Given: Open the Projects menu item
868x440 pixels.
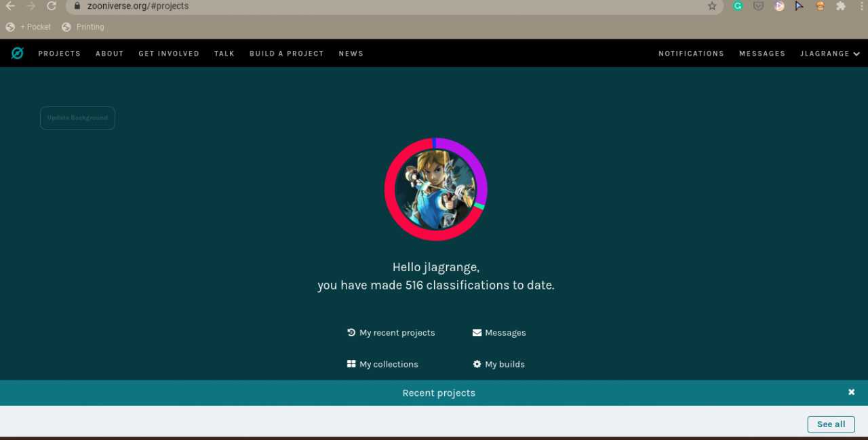Looking at the screenshot, I should coord(59,54).
